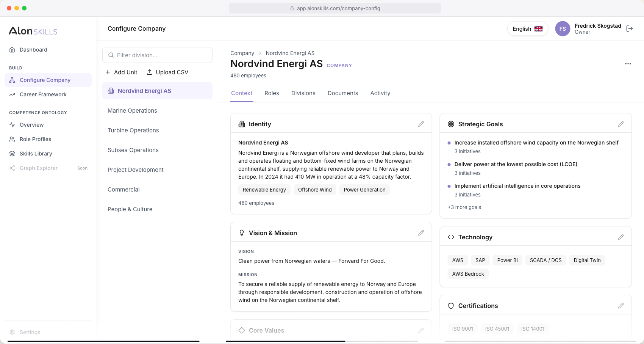Select the Commercial division

point(157,190)
